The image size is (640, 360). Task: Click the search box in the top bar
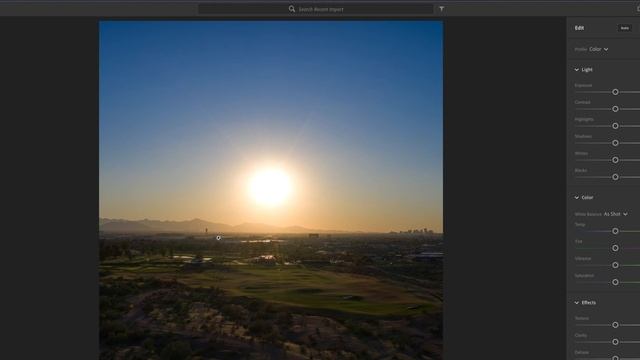click(316, 9)
